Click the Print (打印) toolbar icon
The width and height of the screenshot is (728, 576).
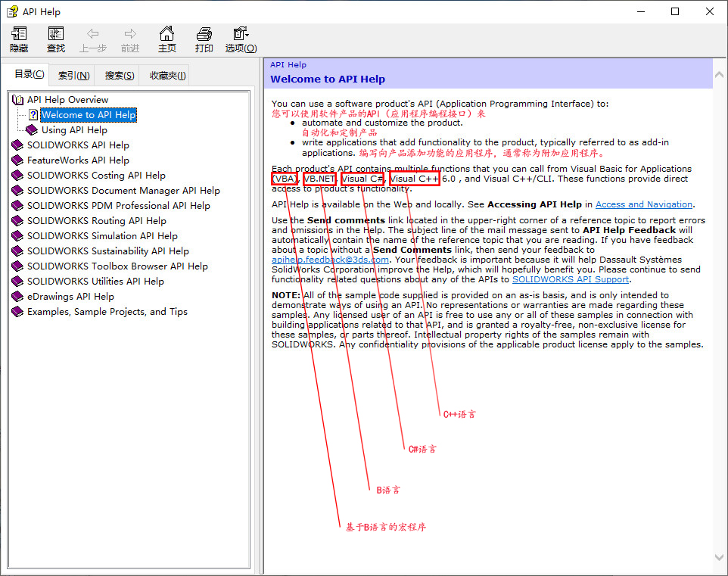(x=204, y=39)
